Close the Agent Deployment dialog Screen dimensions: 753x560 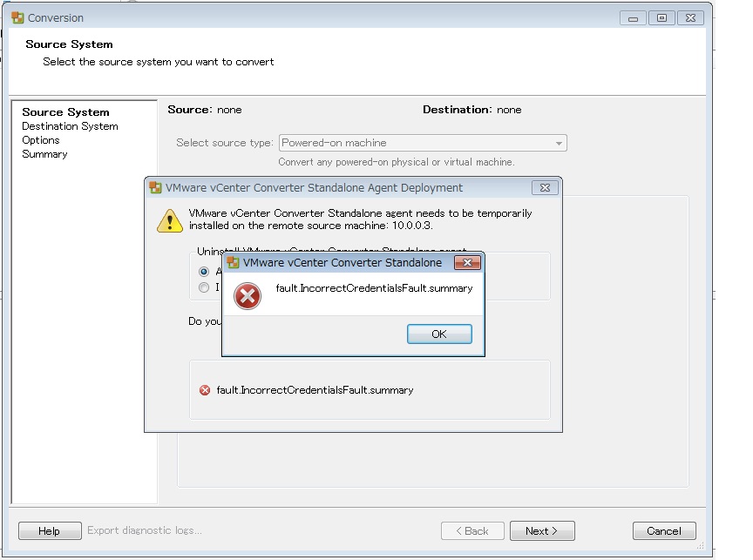(x=544, y=188)
